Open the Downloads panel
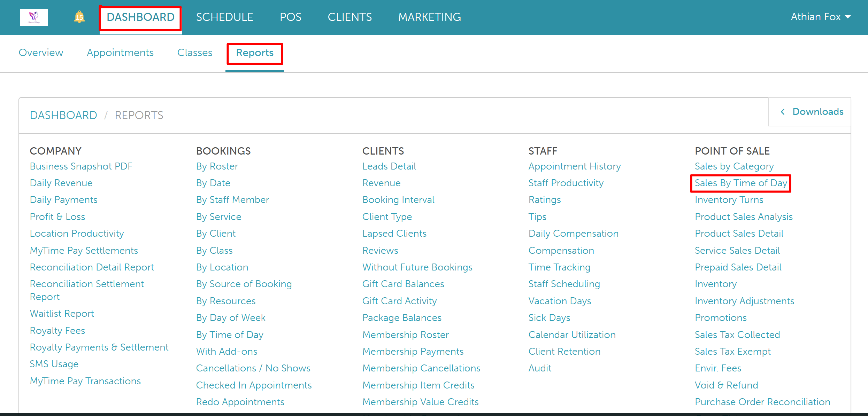 [817, 112]
